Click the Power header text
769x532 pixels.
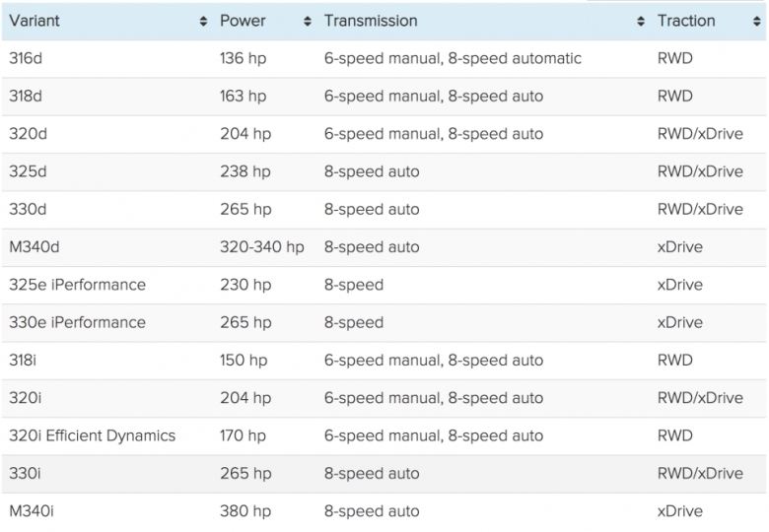coord(243,21)
